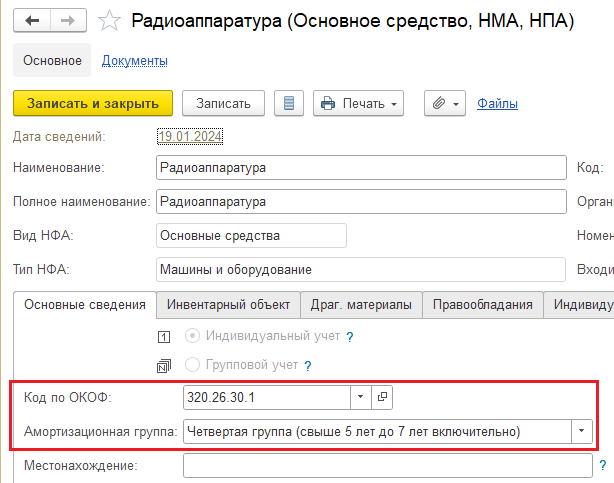Open the Печать dropdown menu
Viewport: 614px width, 483px height.
point(358,103)
